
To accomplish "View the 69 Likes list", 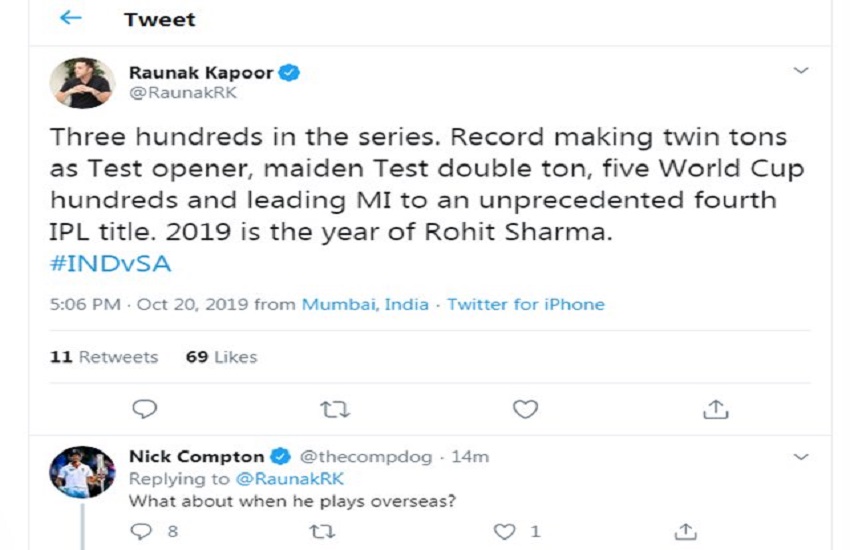I will tap(221, 357).
